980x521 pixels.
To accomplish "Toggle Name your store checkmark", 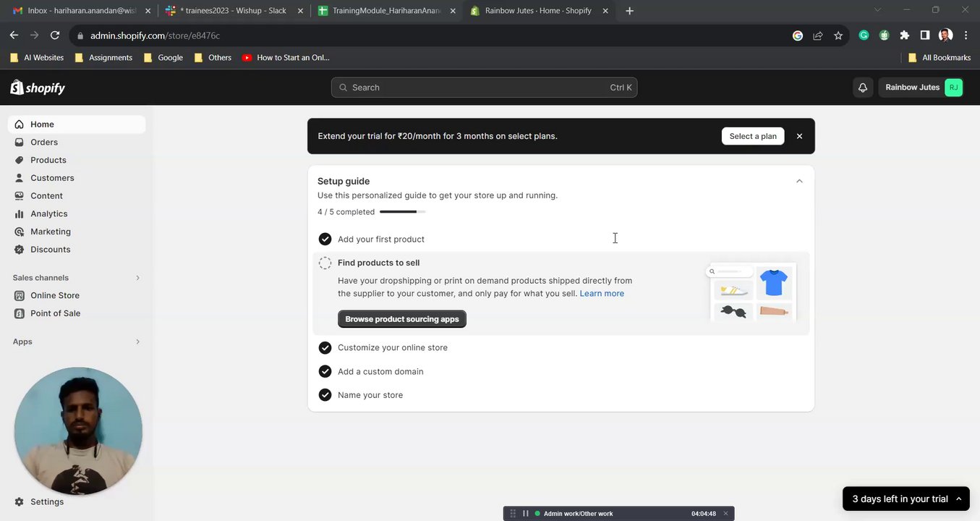I will click(x=325, y=395).
